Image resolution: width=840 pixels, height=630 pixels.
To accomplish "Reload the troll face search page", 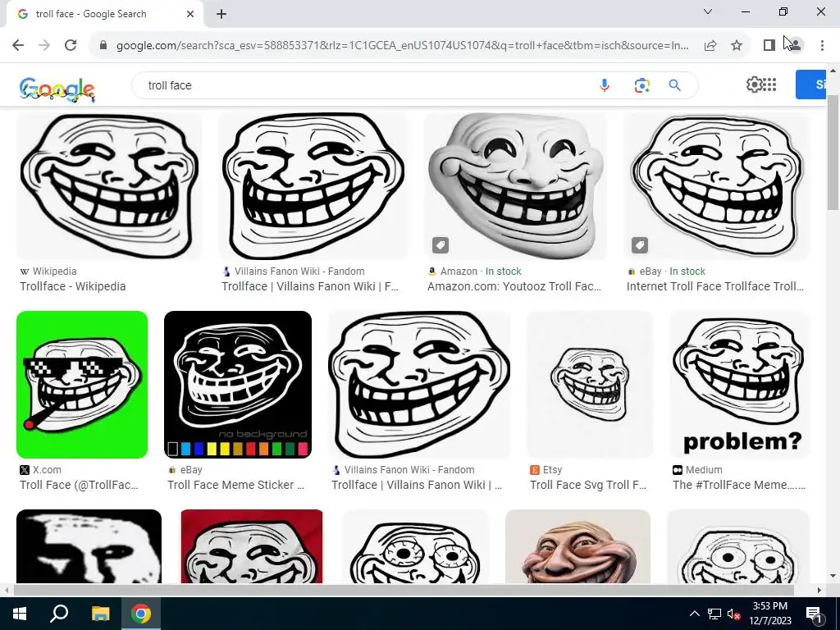I will pos(71,45).
